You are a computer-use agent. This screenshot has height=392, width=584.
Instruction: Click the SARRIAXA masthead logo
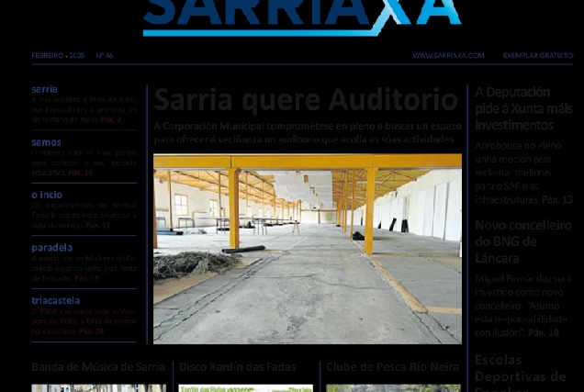click(301, 16)
